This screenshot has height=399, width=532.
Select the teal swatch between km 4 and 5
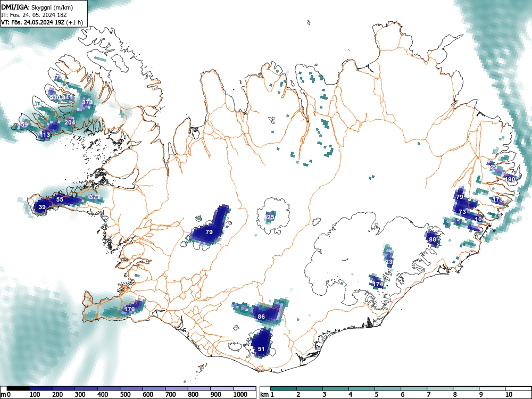click(362, 388)
